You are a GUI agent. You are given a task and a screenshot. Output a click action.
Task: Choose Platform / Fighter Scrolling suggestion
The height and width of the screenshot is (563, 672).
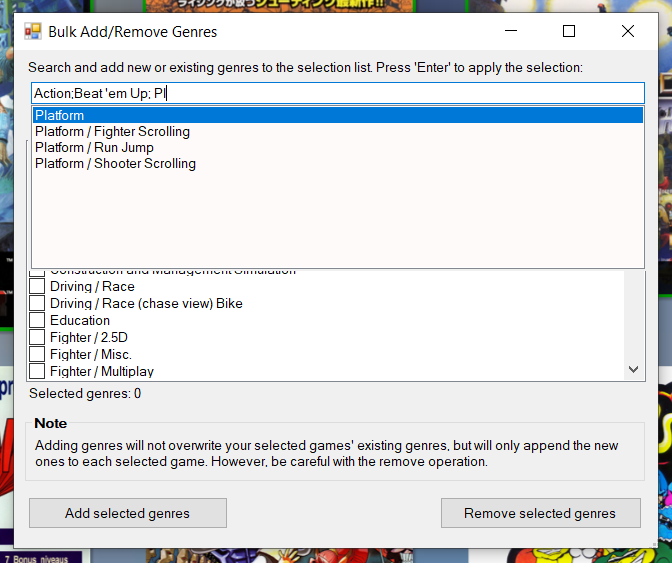tap(338, 132)
